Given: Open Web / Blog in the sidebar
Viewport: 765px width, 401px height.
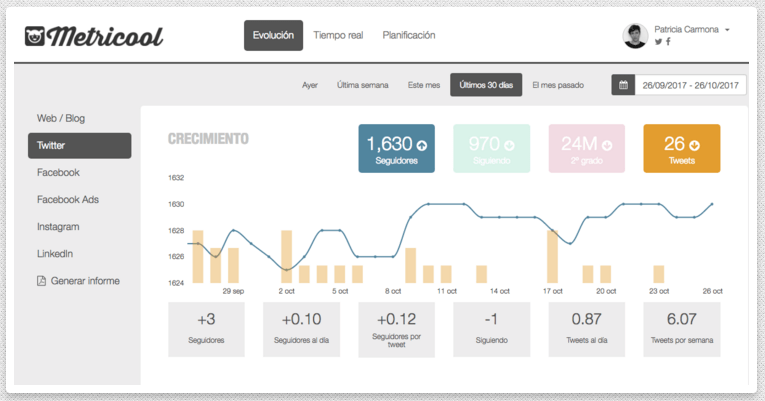Looking at the screenshot, I should click(61, 118).
